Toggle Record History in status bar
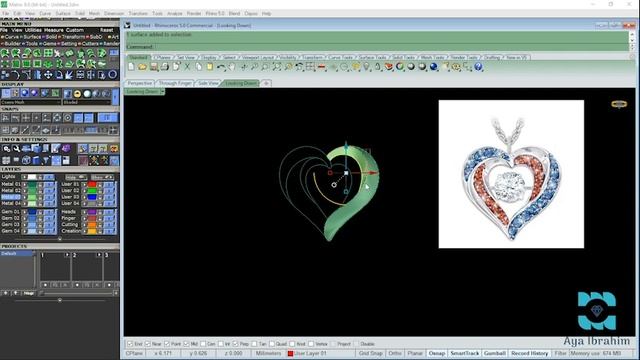640x360 pixels. (529, 353)
